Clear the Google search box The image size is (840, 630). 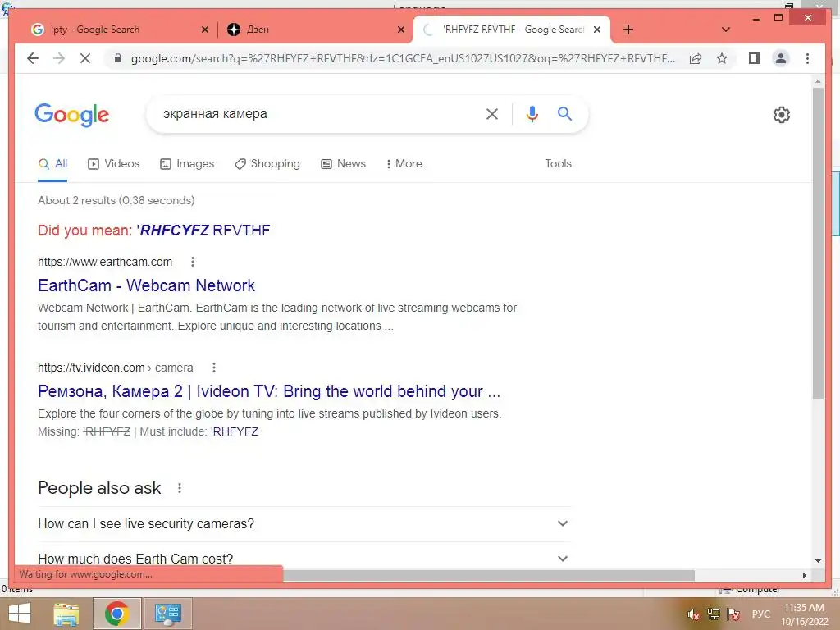pos(492,113)
